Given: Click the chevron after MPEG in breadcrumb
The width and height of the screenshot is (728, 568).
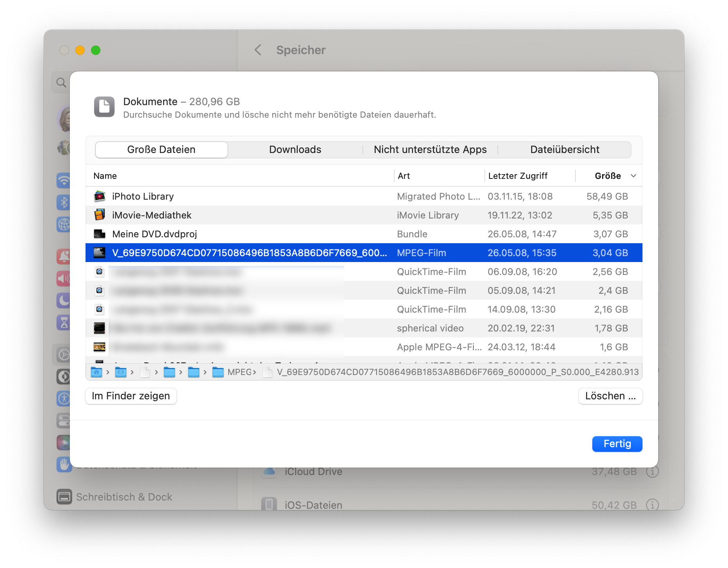Looking at the screenshot, I should tap(254, 372).
